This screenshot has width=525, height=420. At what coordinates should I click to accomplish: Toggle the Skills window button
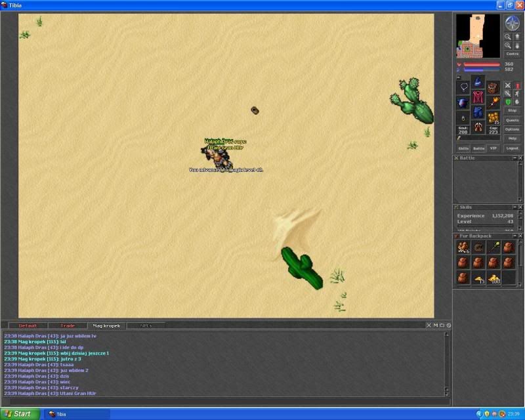coord(463,148)
